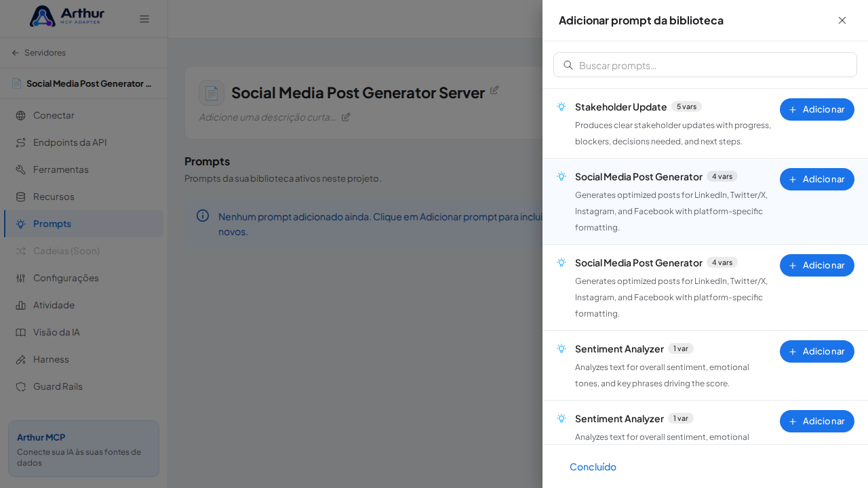Viewport: 868px width, 488px height.
Task: Open the Harness sidebar item
Action: point(84,359)
